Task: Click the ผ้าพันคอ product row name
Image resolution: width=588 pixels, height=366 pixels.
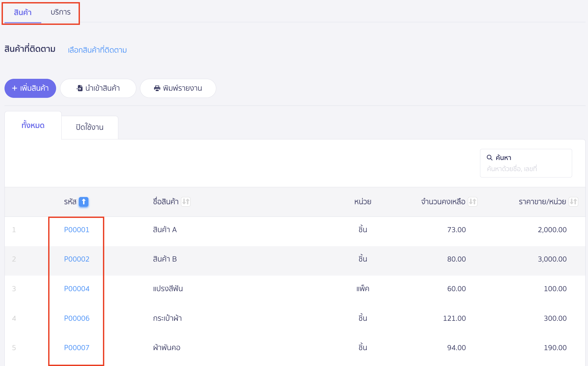Action: (x=166, y=348)
